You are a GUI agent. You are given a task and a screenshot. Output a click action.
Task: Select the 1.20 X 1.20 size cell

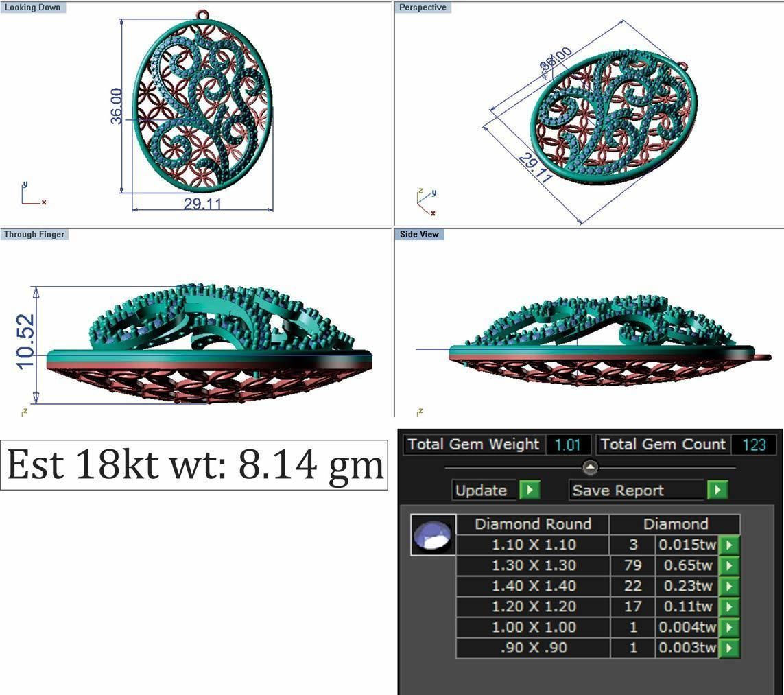click(534, 606)
